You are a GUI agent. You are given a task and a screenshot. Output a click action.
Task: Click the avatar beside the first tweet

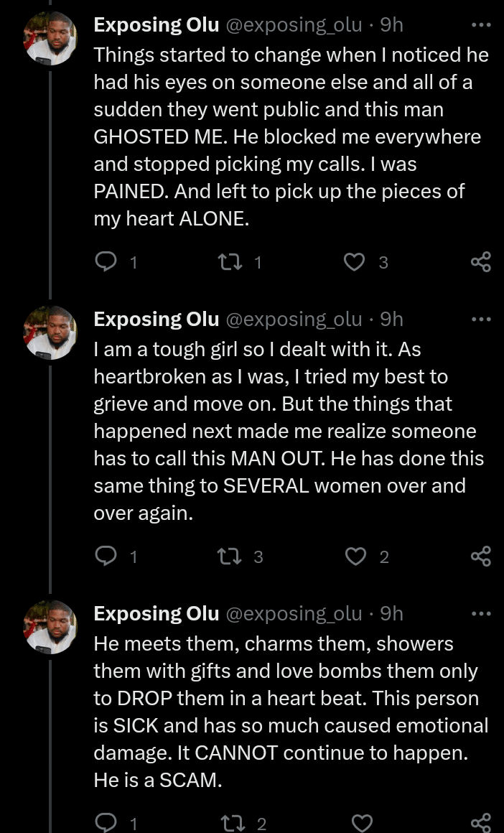point(50,39)
